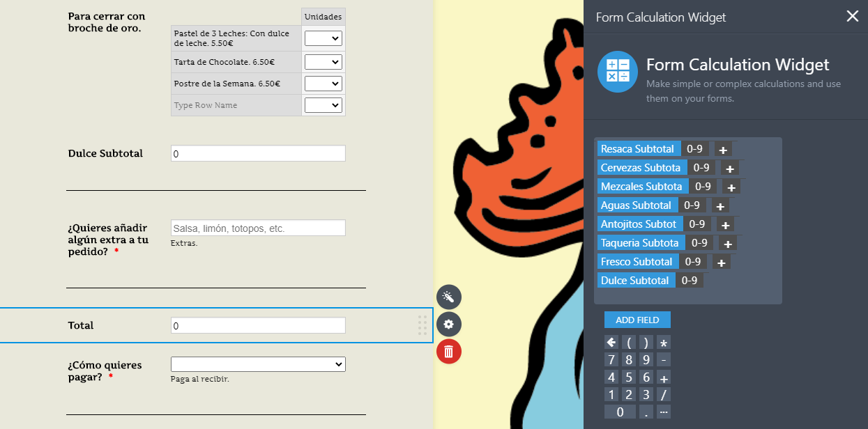Click the Form Calculation Widget calculator logo

[x=618, y=72]
